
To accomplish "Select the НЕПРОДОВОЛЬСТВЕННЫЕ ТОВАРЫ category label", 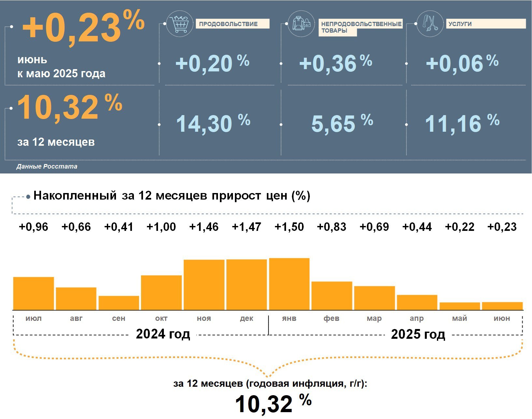I will pos(361,27).
